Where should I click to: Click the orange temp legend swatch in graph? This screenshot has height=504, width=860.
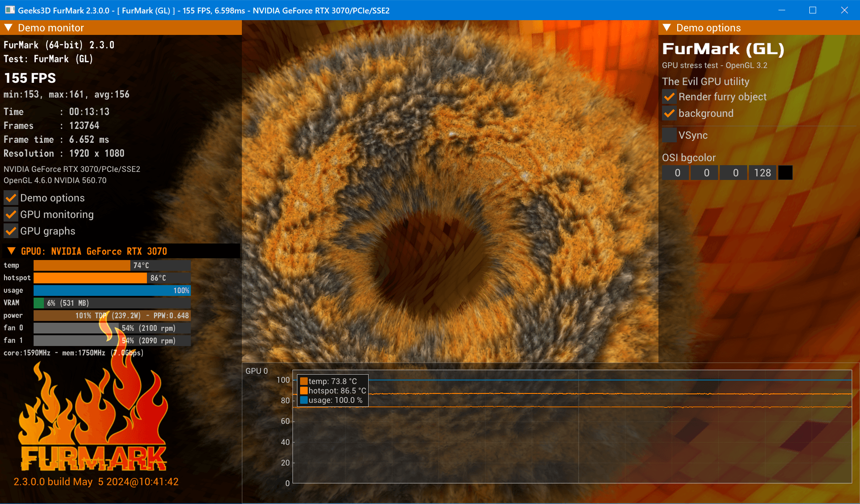304,381
